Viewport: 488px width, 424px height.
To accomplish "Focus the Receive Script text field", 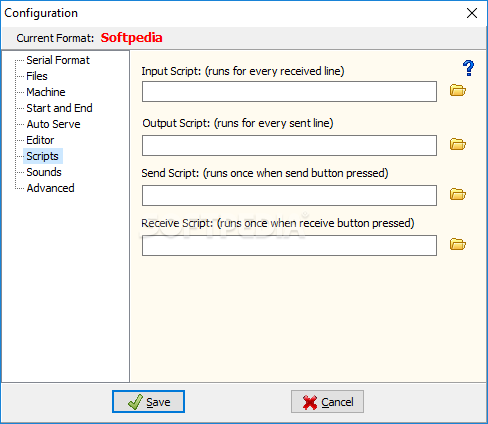I will pyautogui.click(x=289, y=245).
